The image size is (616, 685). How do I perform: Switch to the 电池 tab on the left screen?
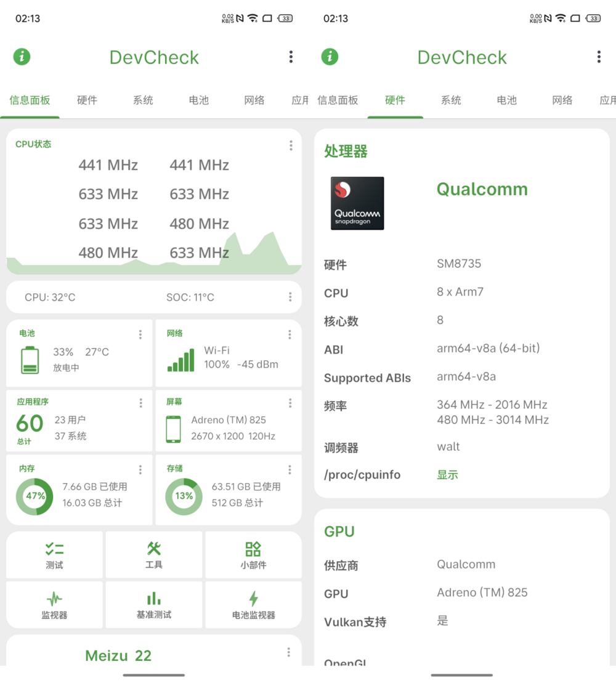pos(199,100)
